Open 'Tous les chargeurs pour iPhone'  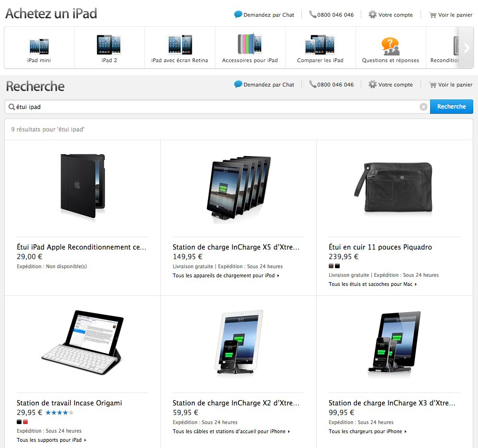pyautogui.click(x=367, y=432)
